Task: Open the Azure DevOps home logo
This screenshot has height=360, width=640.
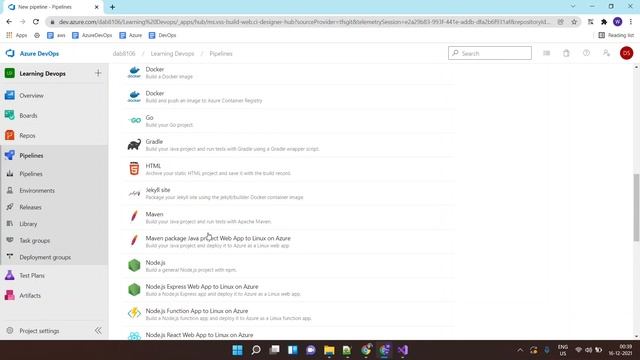Action: tap(10, 53)
